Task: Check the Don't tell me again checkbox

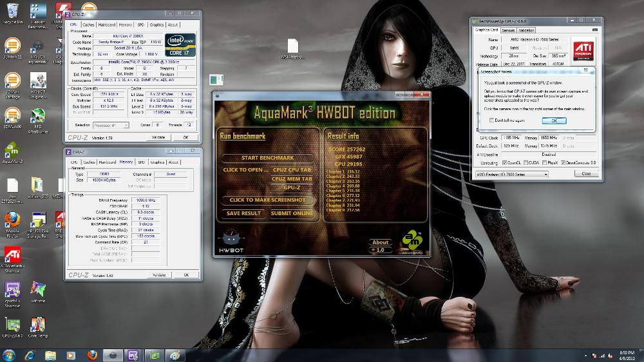Action: [491, 120]
